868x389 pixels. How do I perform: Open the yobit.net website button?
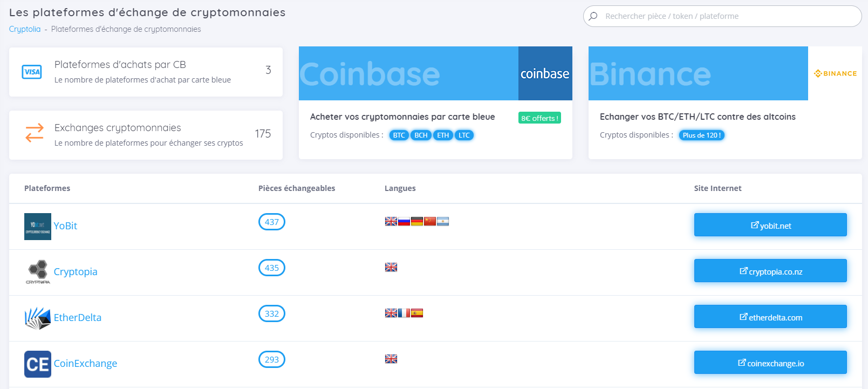click(x=770, y=225)
